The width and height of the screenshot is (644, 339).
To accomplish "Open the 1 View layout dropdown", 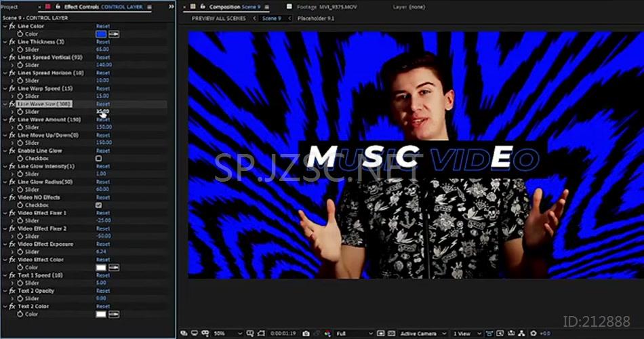I will tap(466, 334).
